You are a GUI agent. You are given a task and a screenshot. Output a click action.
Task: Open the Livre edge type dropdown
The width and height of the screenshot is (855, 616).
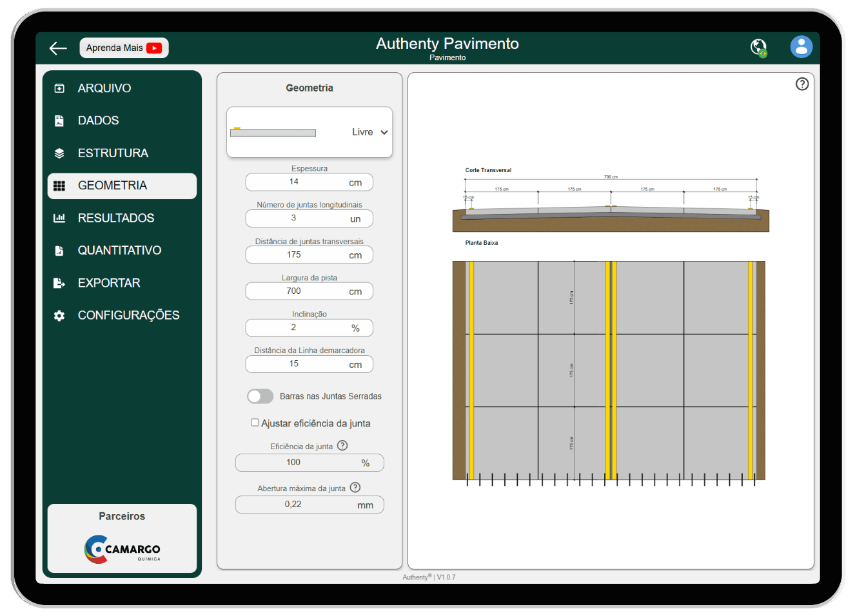pos(310,132)
